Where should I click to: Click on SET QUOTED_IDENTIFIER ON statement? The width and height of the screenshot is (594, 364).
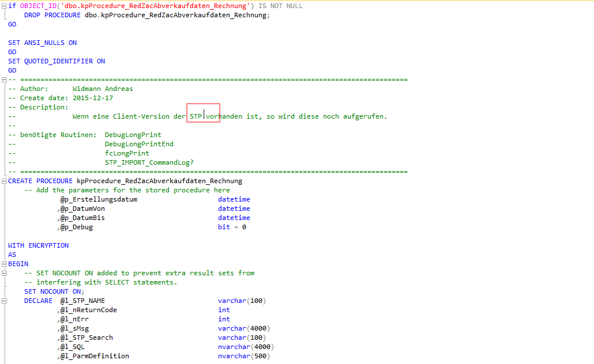57,61
